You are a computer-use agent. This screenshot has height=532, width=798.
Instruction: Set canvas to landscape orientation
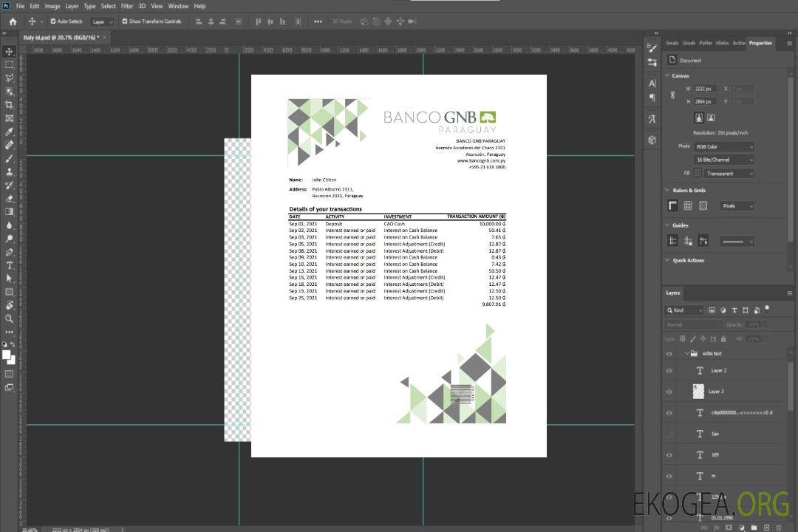tap(712, 118)
